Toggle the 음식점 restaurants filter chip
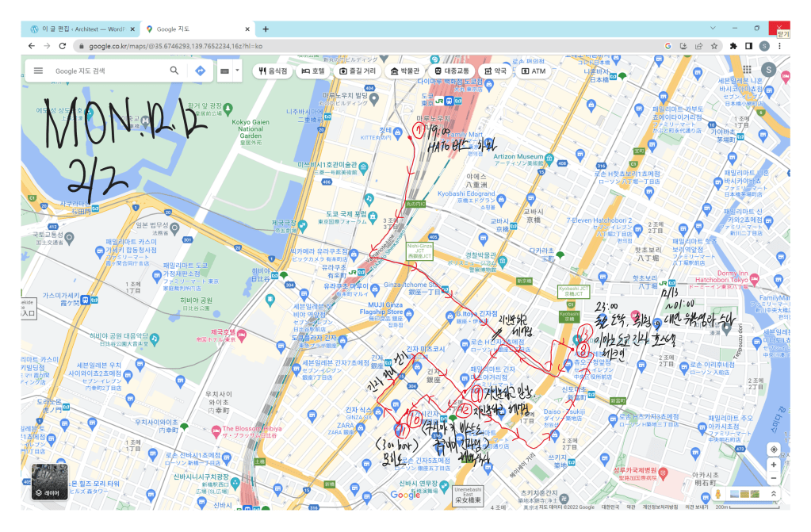This screenshot has height=532, width=811. point(272,71)
